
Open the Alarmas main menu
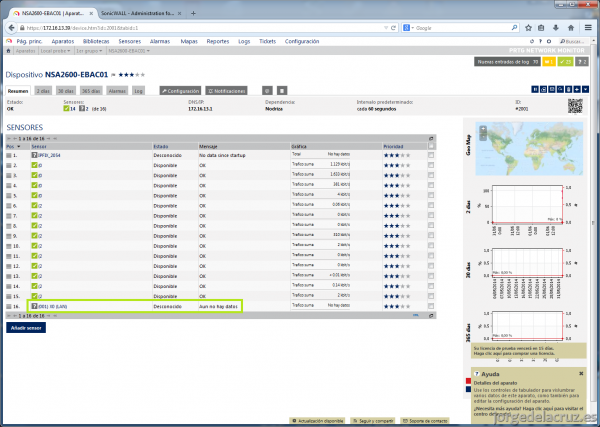point(160,41)
